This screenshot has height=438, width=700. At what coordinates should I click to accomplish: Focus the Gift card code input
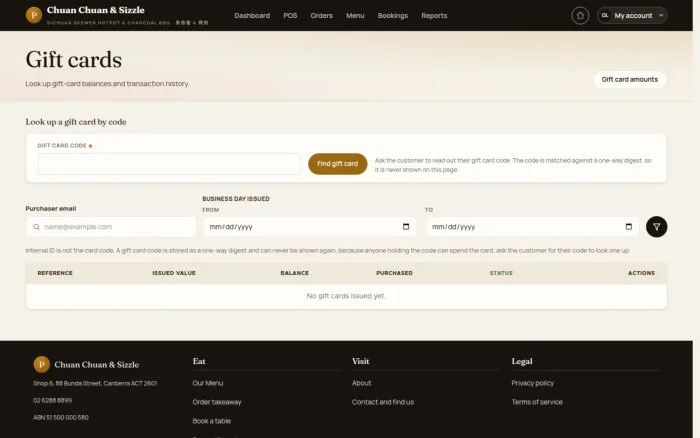click(169, 164)
